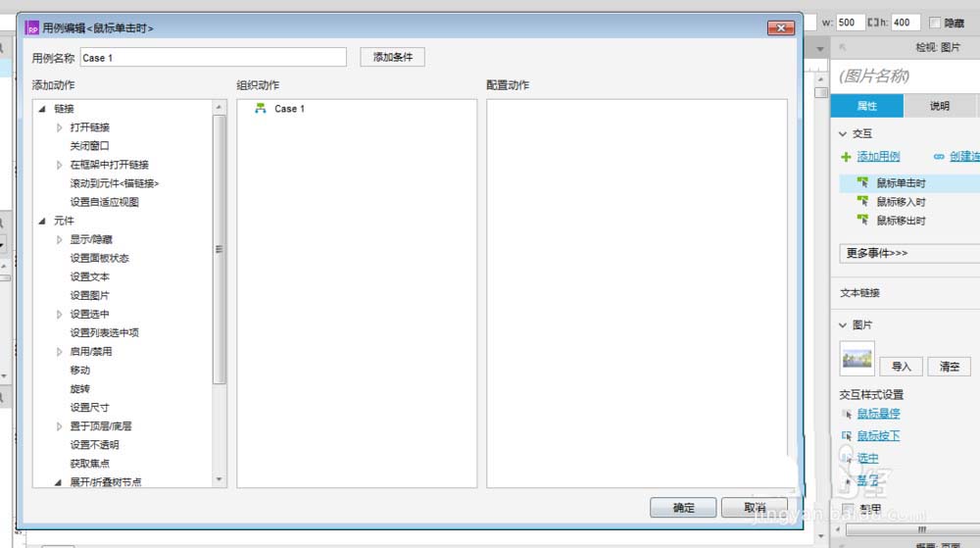The width and height of the screenshot is (980, 548).
Task: Click the Case 1 icon in organize actions
Action: click(261, 108)
